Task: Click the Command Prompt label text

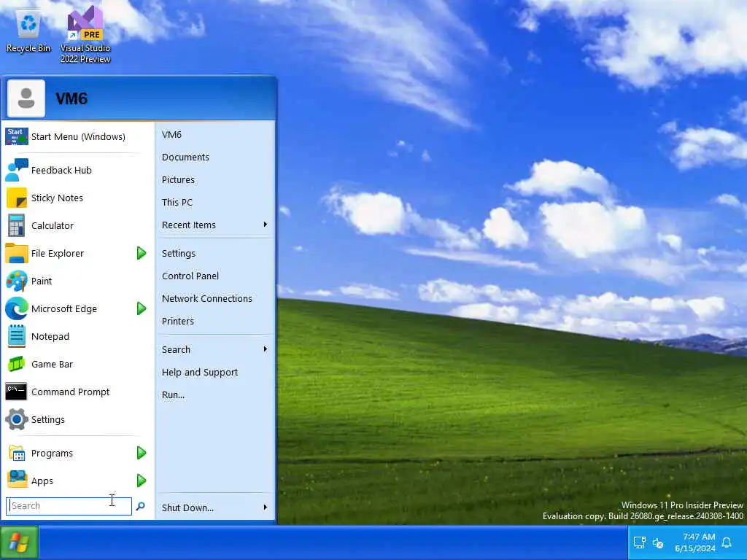Action: click(x=71, y=392)
